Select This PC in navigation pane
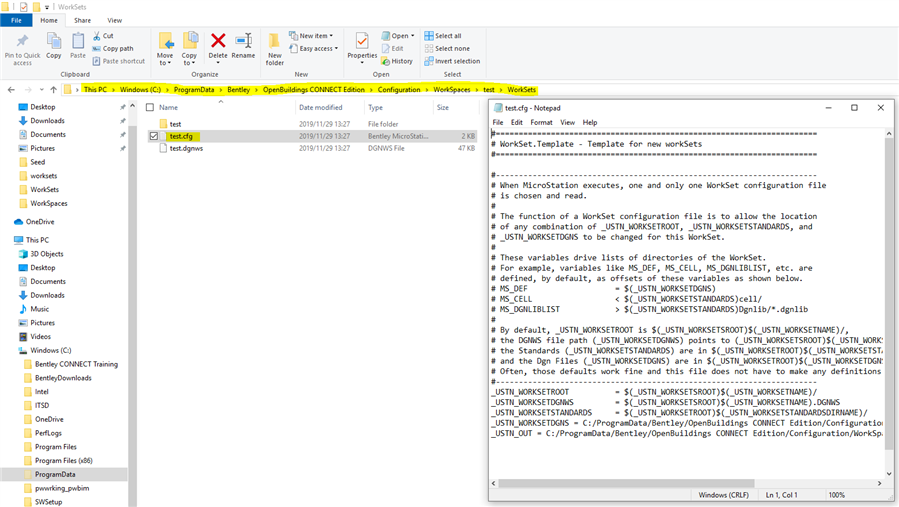Screen dimensions: 899x507 (37, 240)
